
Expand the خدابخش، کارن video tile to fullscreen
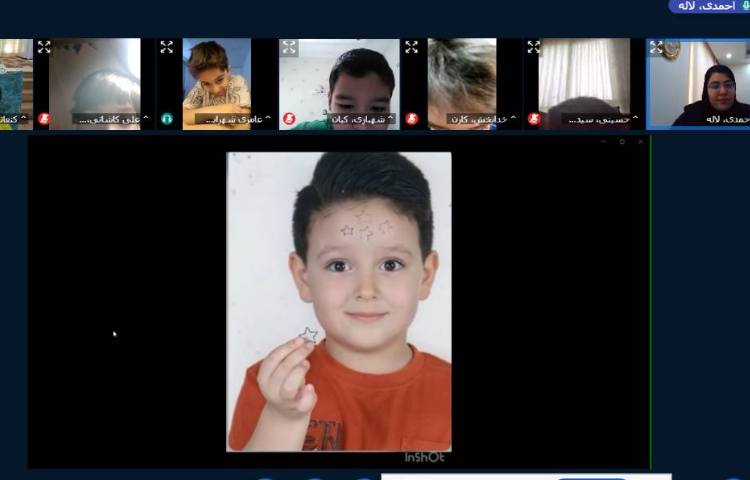tap(411, 47)
